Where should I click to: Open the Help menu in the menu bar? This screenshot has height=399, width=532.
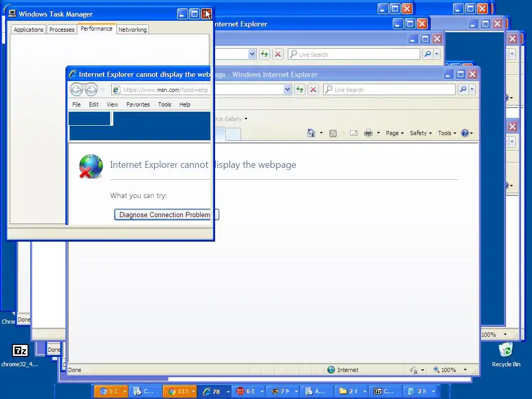pos(184,104)
